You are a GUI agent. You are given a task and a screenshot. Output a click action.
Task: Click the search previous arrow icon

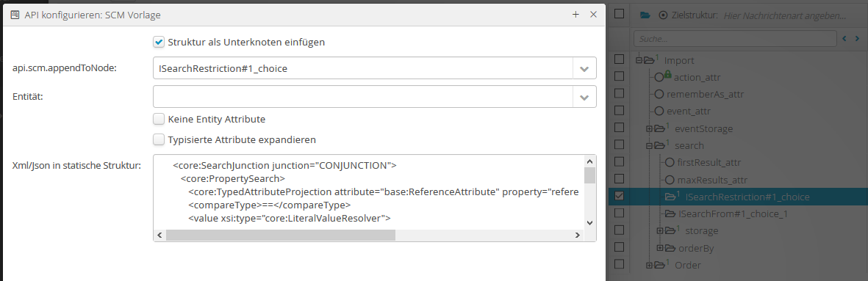tap(844, 39)
